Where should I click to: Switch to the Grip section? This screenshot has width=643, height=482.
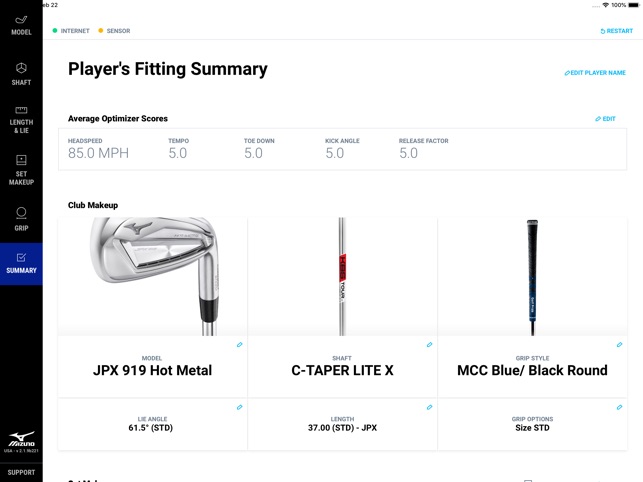click(21, 219)
